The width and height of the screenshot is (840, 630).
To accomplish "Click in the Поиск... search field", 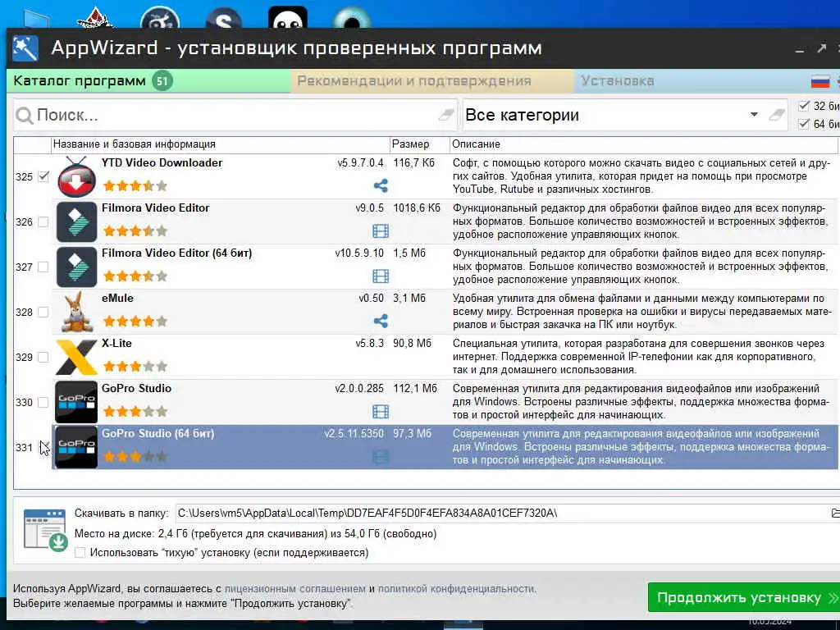I will pos(235,115).
